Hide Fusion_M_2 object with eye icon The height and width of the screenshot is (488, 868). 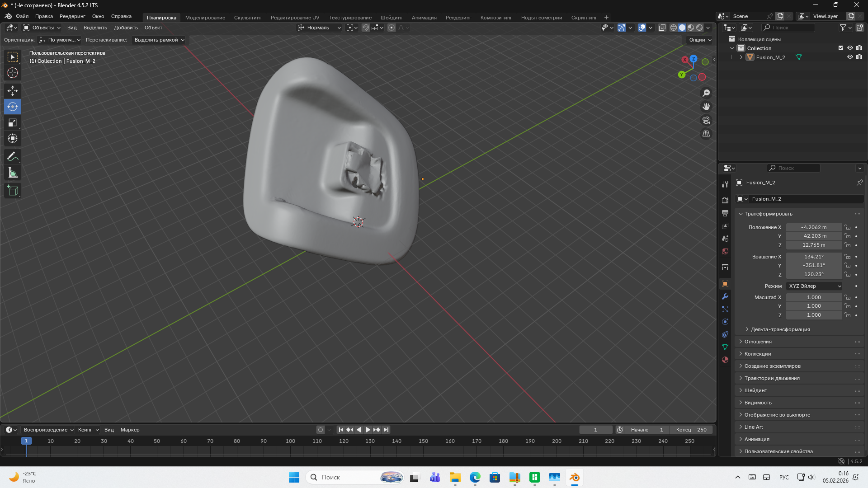coord(850,57)
